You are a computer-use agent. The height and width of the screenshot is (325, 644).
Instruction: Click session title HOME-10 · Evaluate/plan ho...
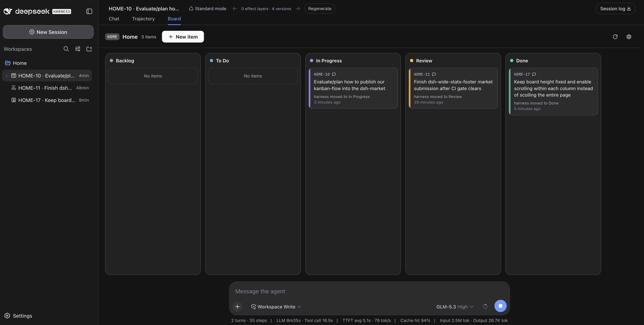pyautogui.click(x=144, y=8)
